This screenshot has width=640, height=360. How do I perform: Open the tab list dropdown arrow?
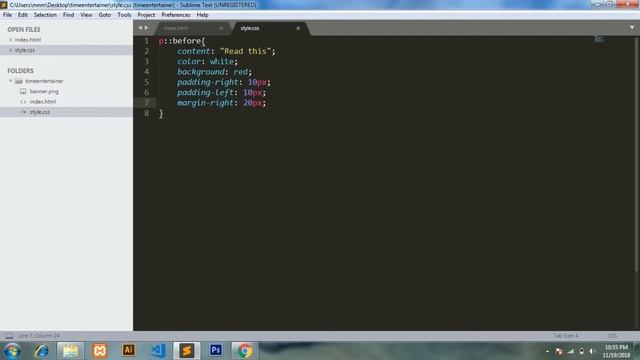click(632, 28)
